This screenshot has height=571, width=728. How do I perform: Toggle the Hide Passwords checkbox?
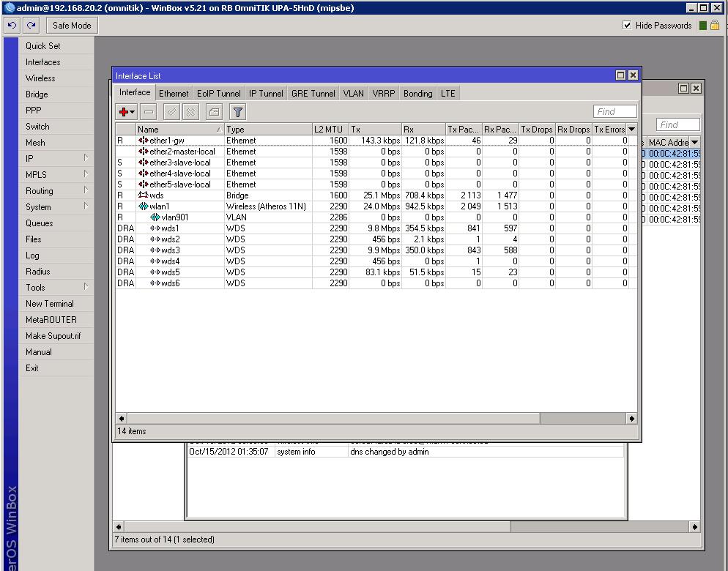click(x=627, y=26)
